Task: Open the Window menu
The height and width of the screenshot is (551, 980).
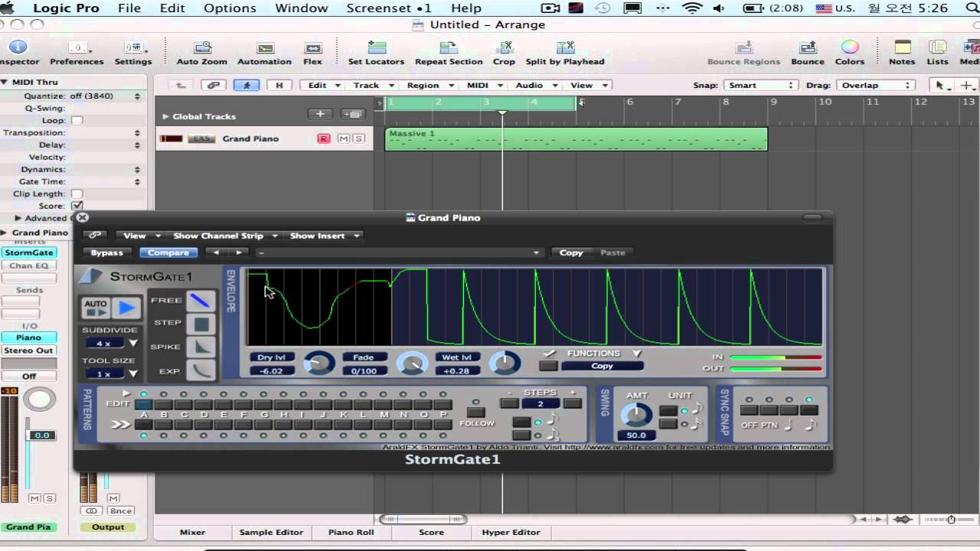Action: (302, 8)
